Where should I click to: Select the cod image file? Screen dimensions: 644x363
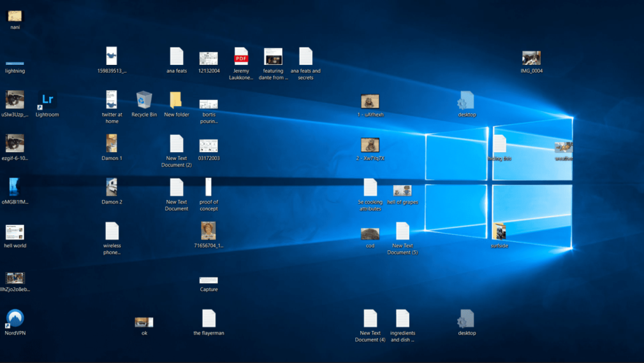(370, 238)
